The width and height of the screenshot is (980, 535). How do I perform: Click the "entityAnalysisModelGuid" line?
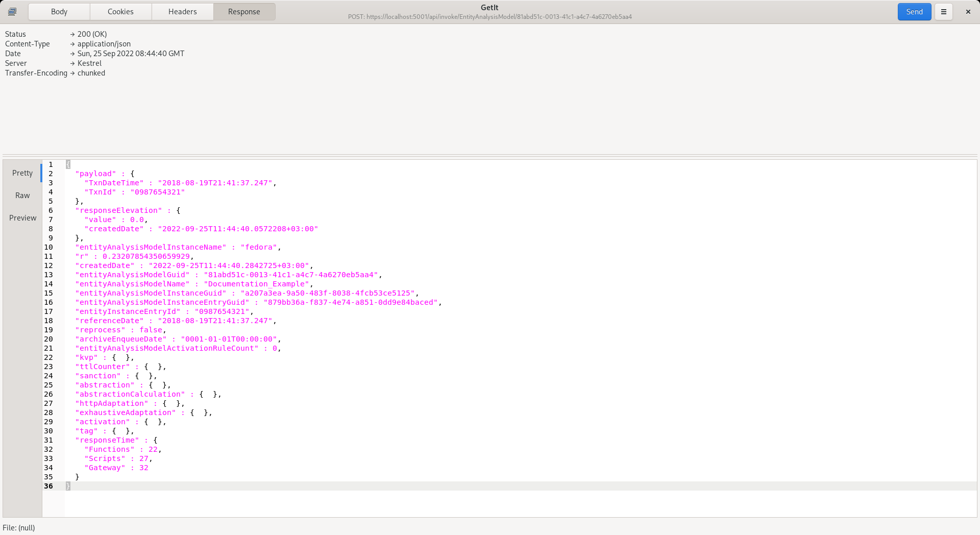[229, 275]
